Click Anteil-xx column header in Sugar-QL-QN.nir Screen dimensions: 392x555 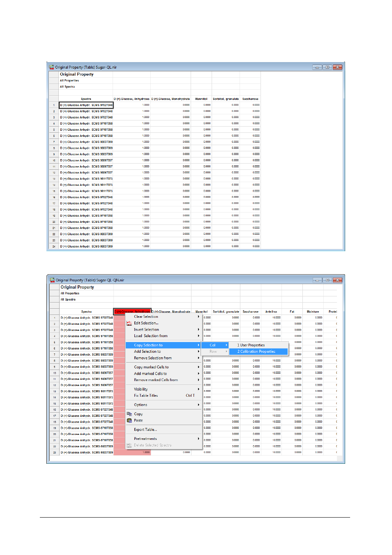pyautogui.click(x=271, y=312)
